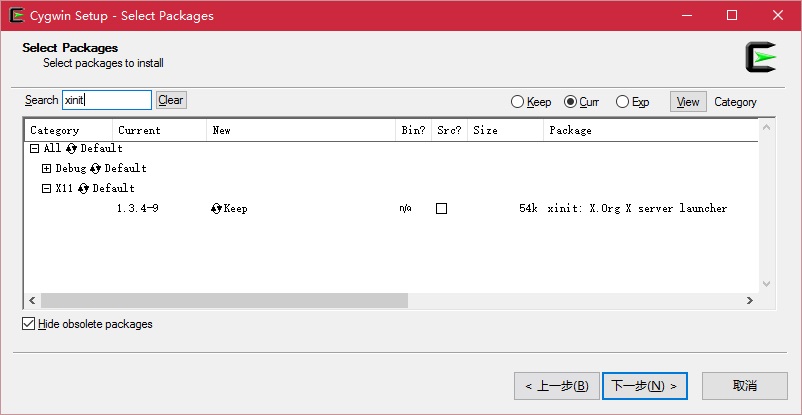This screenshot has width=802, height=415.
Task: Maximize the Cygwin Setup window
Action: point(732,15)
